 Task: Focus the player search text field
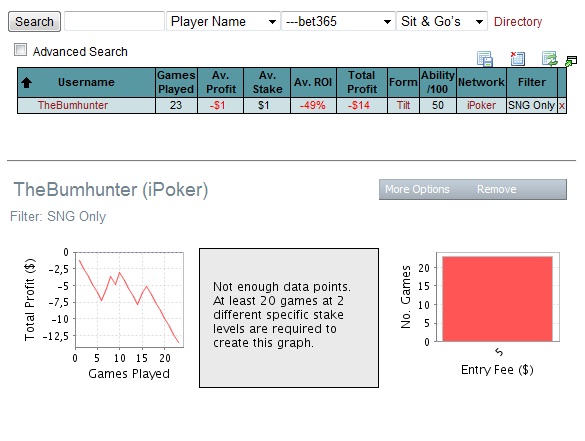pos(114,21)
